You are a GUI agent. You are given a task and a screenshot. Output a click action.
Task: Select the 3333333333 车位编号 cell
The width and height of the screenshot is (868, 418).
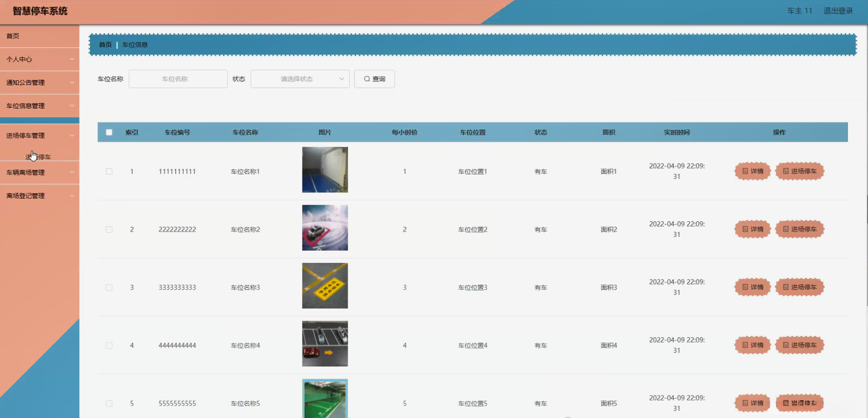click(x=177, y=288)
